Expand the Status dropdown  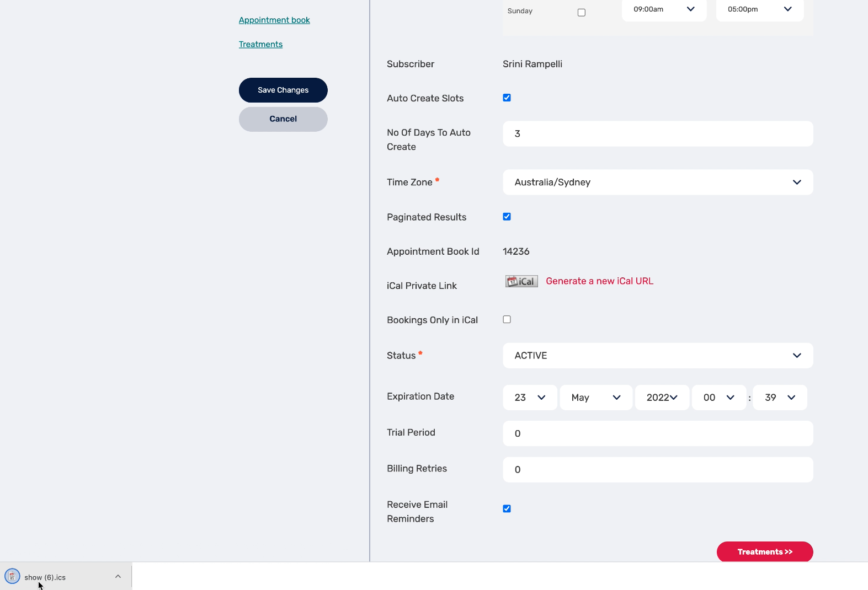[657, 356]
